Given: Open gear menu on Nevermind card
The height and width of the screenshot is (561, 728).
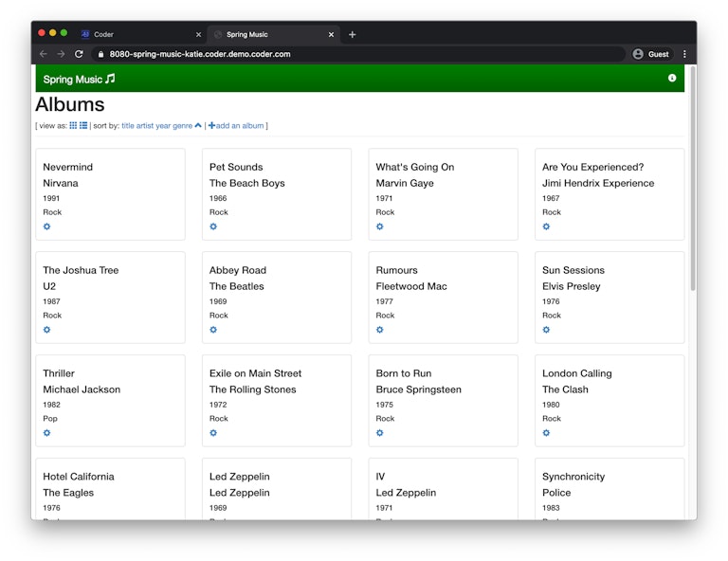Looking at the screenshot, I should click(46, 226).
